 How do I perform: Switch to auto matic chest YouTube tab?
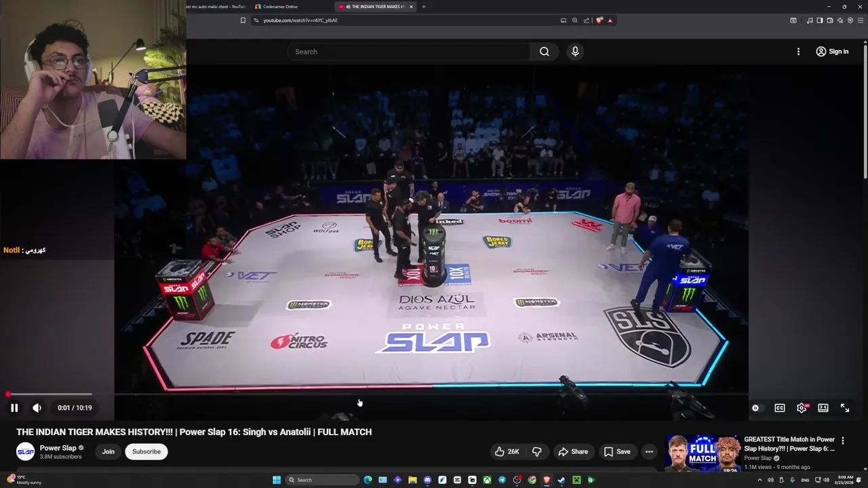click(x=216, y=7)
